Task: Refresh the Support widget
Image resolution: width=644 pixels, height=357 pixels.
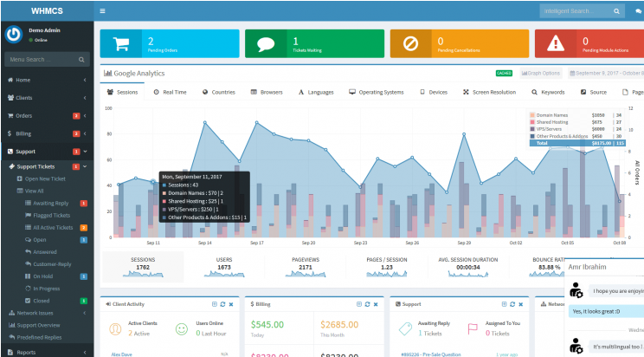Action: click(512, 304)
